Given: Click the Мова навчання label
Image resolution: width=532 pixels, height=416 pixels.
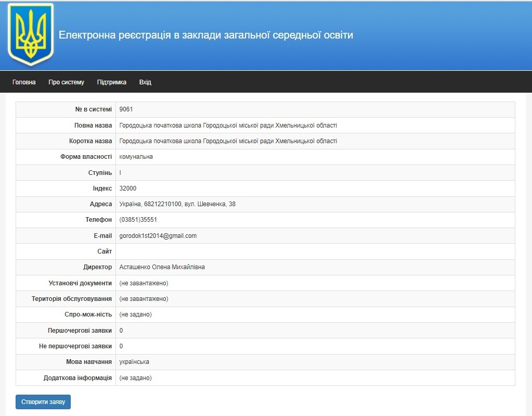Looking at the screenshot, I should coord(89,362).
